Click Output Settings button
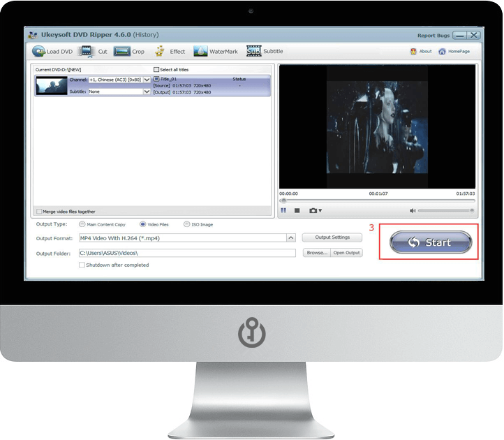504x440 pixels. pos(332,237)
